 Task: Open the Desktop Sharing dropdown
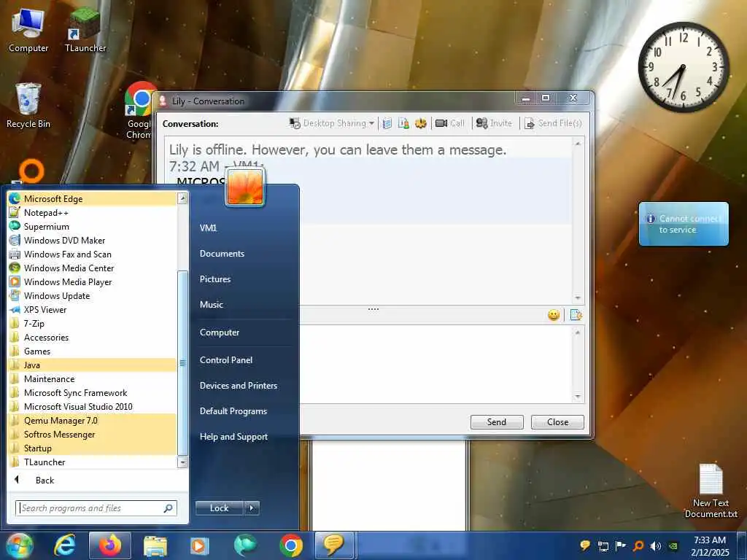(x=332, y=123)
